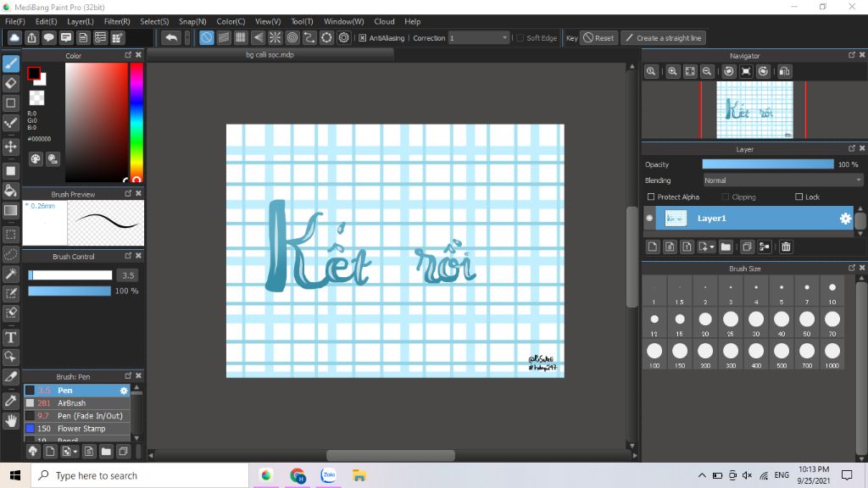Open Zalo in taskbar

coord(329,475)
